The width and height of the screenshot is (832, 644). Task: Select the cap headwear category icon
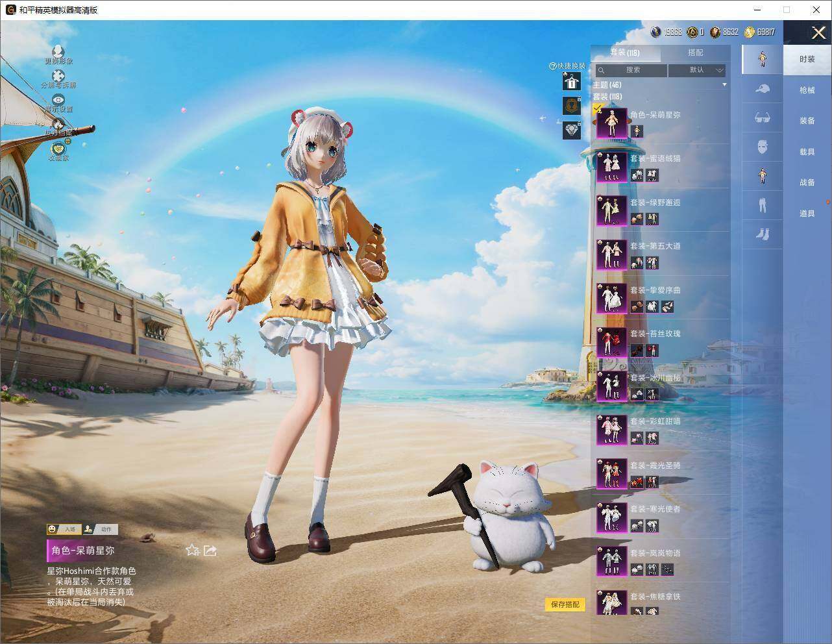763,89
